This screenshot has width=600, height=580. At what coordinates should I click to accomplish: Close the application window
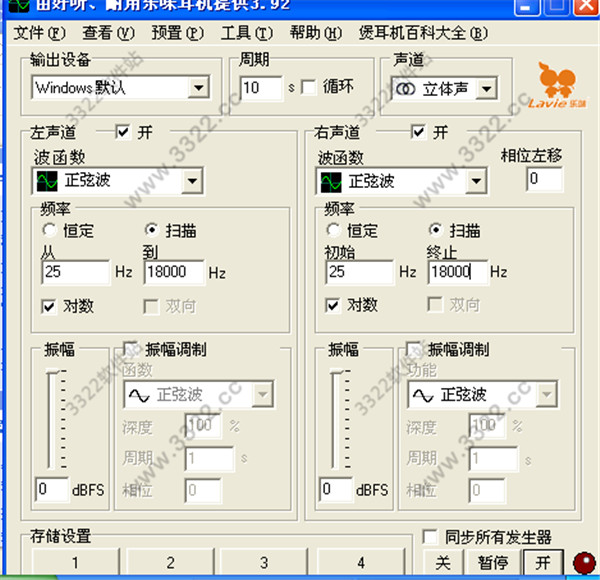(586, 7)
